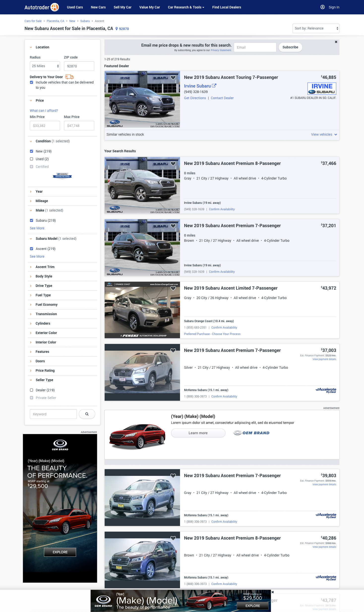The height and width of the screenshot is (612, 364).
Task: Click Accelerate My Deal logo on $40,286 listing
Action: point(326,578)
